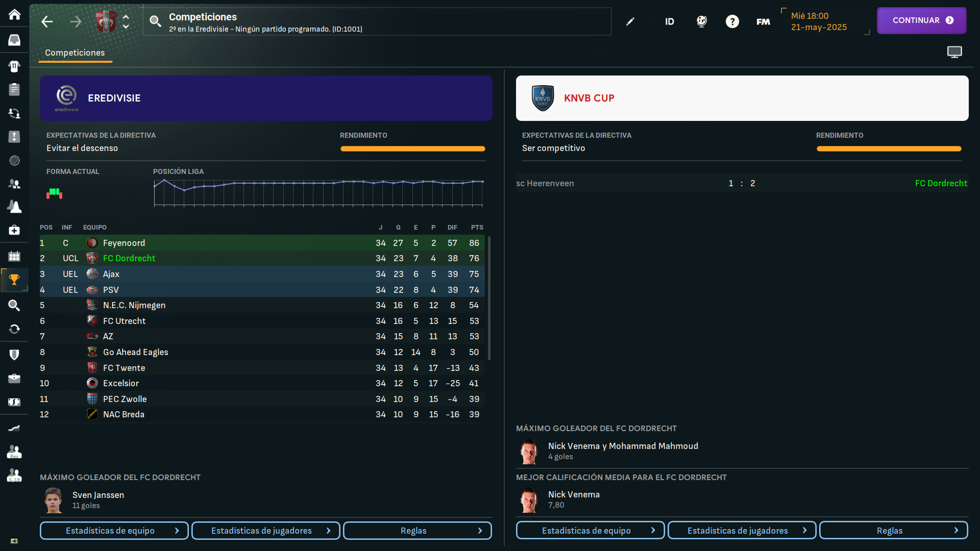The height and width of the screenshot is (551, 980).
Task: Open PSV in the league table
Action: (x=111, y=290)
